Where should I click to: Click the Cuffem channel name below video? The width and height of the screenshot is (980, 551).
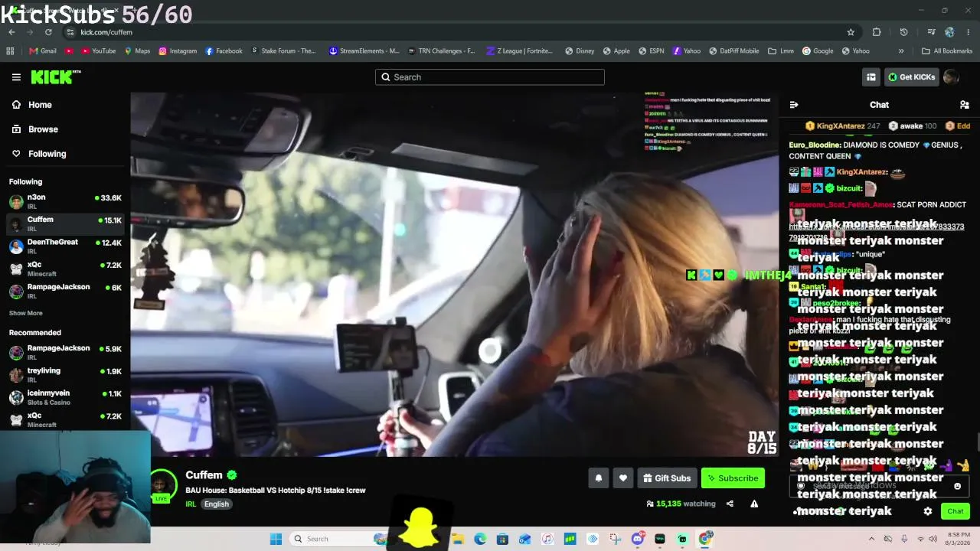coord(204,475)
